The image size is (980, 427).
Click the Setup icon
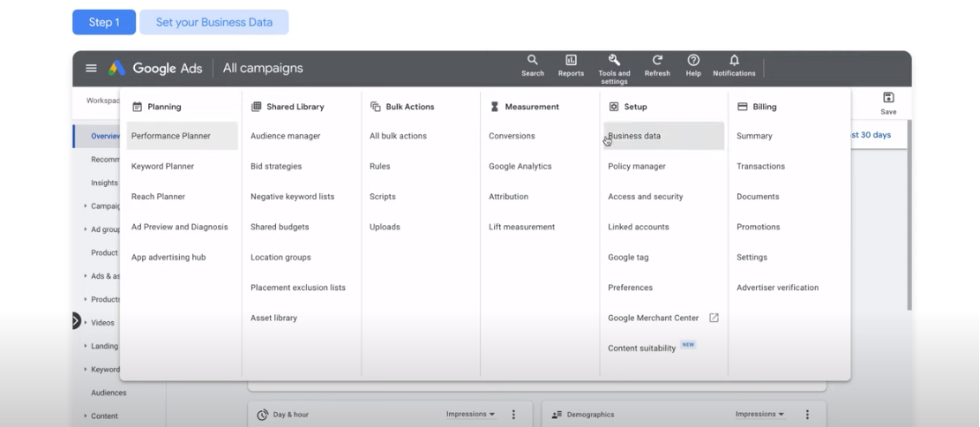click(614, 107)
